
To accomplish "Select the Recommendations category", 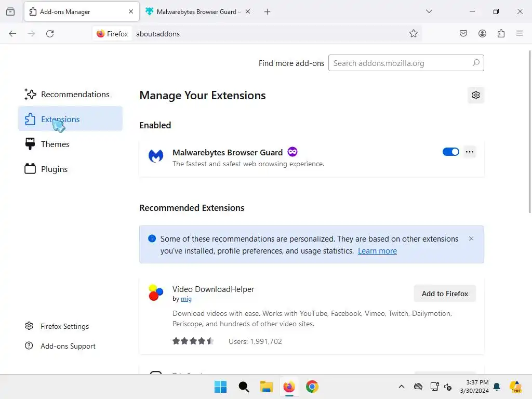I will [x=70, y=95].
